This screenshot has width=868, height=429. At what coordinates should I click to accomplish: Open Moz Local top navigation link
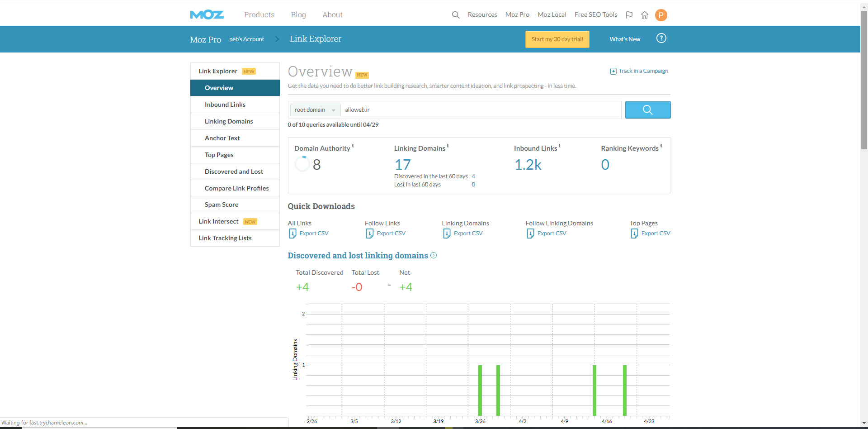coord(552,15)
